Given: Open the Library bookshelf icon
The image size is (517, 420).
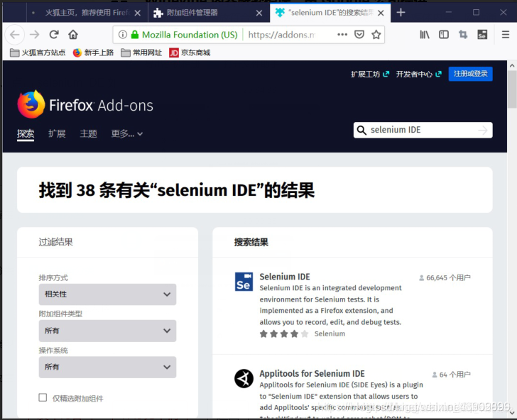Looking at the screenshot, I should point(425,35).
